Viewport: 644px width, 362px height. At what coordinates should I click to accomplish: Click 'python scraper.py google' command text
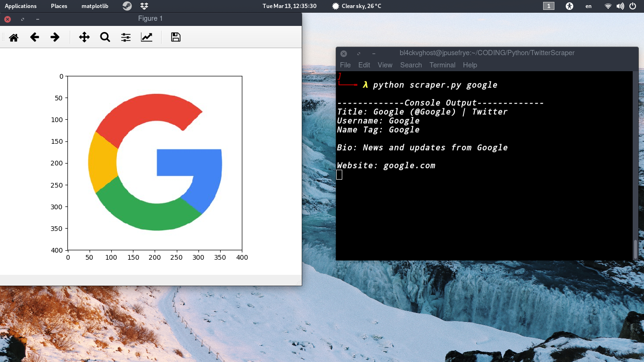click(x=435, y=85)
